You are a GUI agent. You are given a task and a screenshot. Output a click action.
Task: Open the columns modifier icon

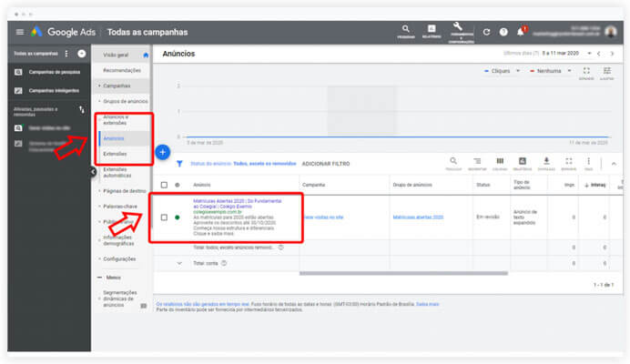(500, 161)
